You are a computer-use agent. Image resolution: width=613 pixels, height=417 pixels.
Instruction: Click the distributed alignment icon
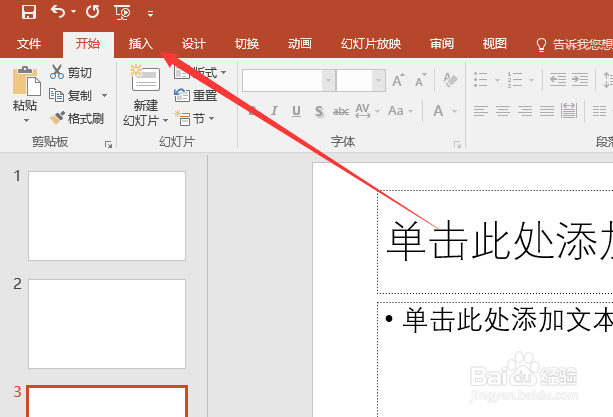coord(569,111)
